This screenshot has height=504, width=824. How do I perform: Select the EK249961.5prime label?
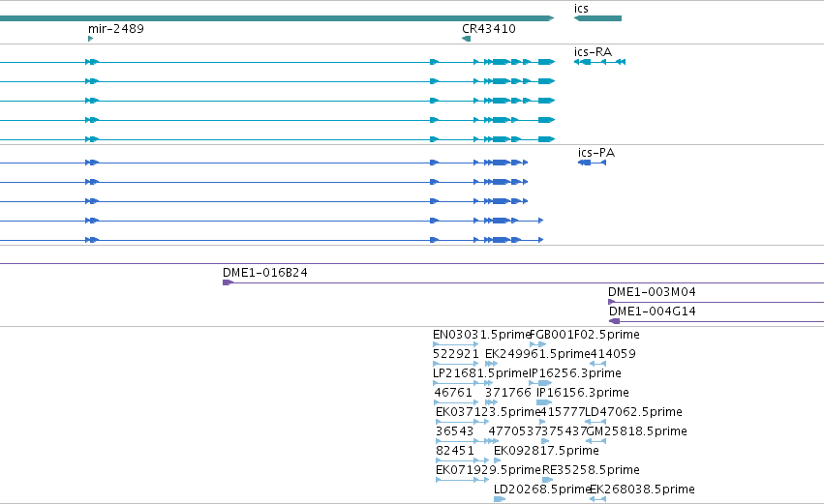537,354
